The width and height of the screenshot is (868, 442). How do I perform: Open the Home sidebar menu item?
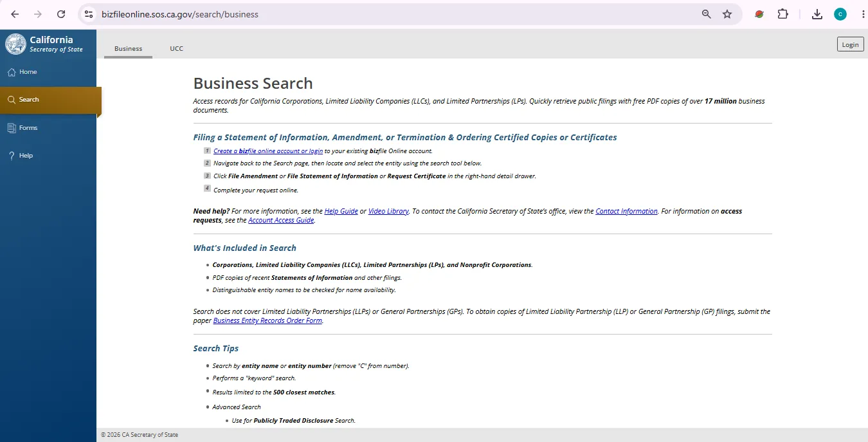point(48,72)
